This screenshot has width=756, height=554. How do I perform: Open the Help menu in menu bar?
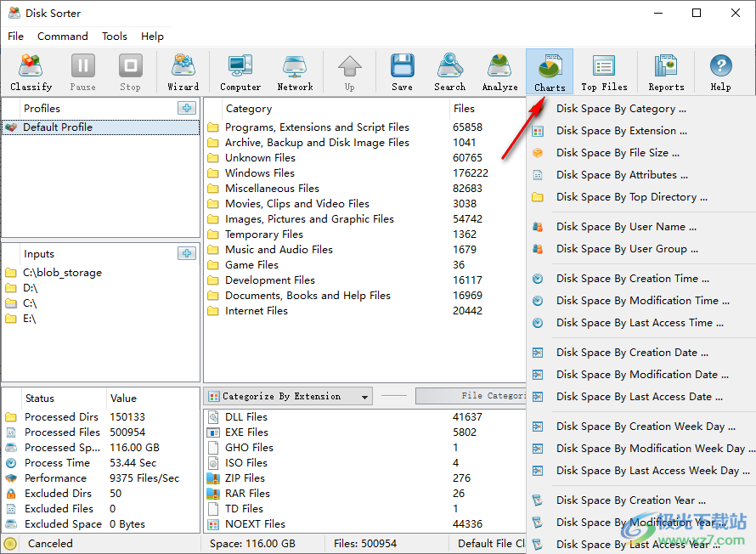point(152,37)
